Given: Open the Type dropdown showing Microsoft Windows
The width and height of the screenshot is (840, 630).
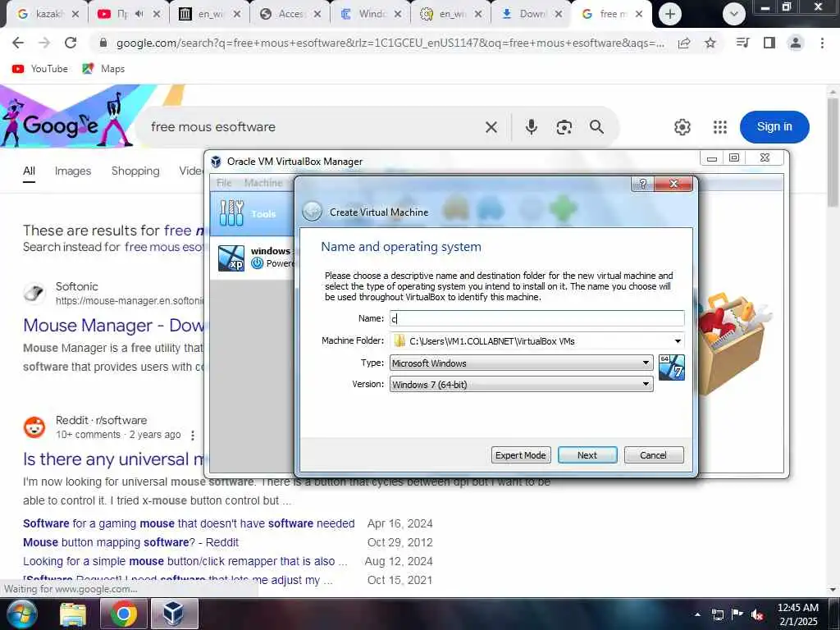Looking at the screenshot, I should tap(521, 363).
